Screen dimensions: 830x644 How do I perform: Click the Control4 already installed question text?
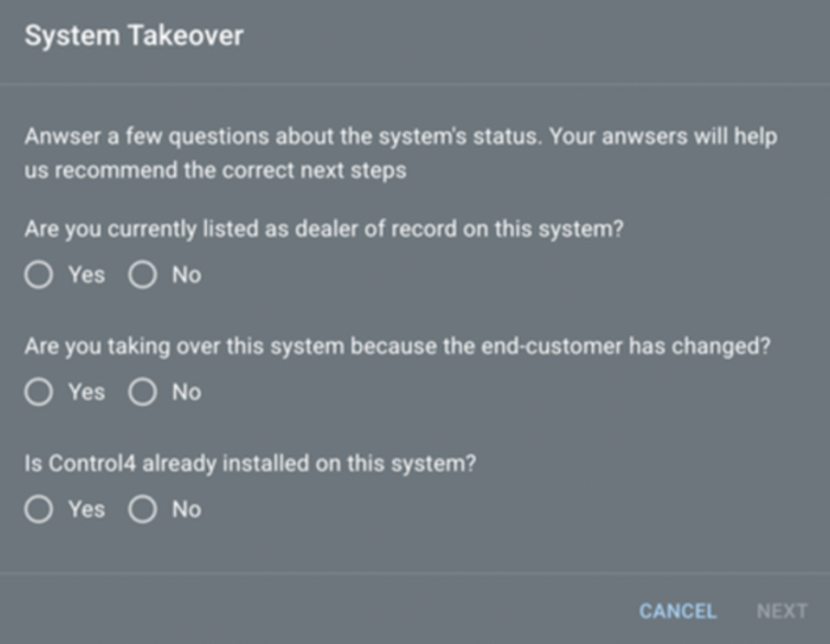pyautogui.click(x=250, y=463)
